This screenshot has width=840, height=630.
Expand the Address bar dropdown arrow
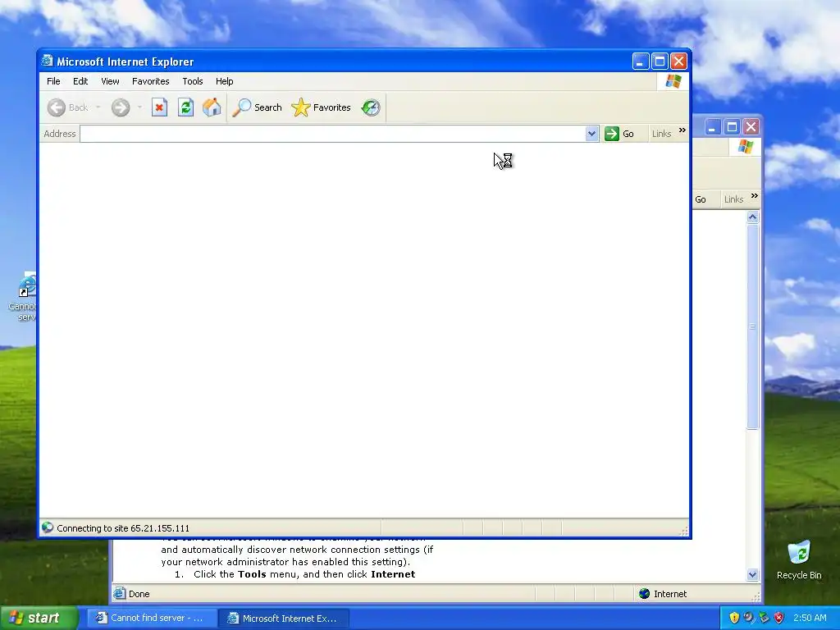pyautogui.click(x=591, y=134)
